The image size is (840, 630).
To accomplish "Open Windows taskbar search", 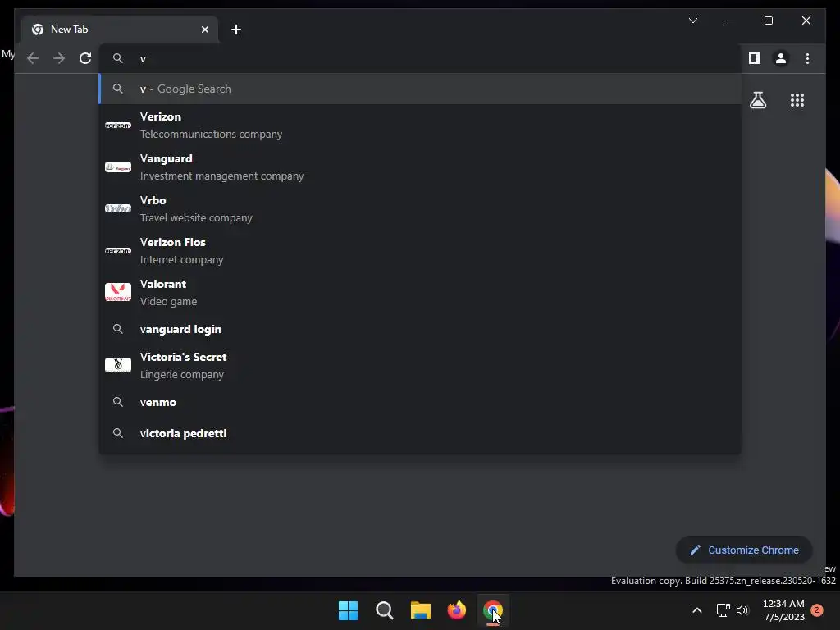I will (x=384, y=610).
